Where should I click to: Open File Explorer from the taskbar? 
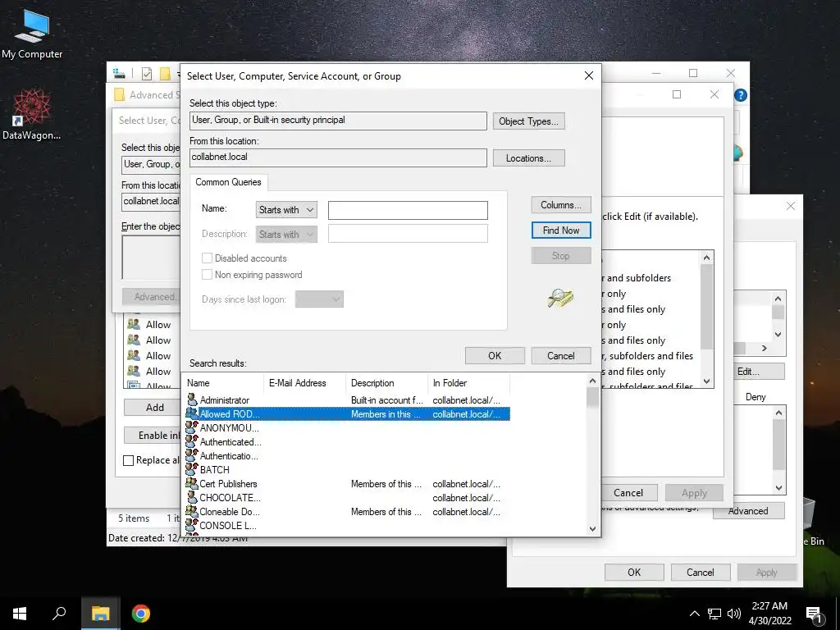(100, 614)
